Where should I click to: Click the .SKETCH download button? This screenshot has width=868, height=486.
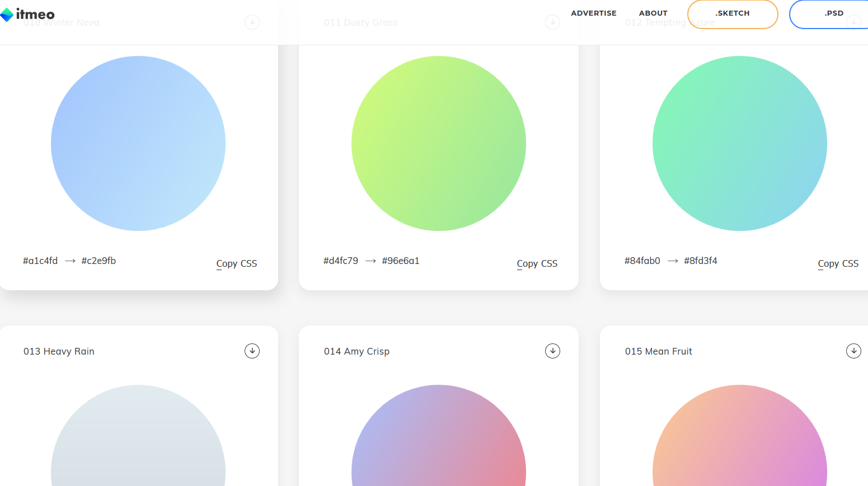(x=733, y=14)
